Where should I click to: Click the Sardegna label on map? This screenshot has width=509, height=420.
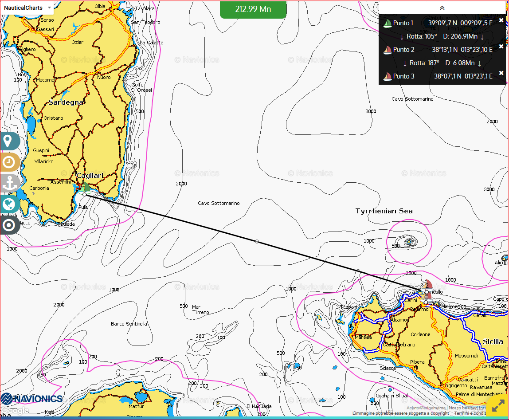pyautogui.click(x=66, y=102)
